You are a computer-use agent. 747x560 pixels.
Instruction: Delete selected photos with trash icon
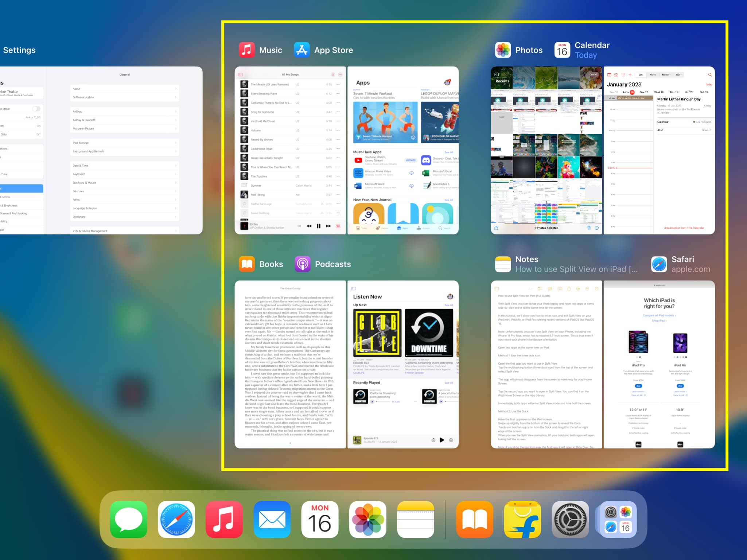pyautogui.click(x=589, y=228)
